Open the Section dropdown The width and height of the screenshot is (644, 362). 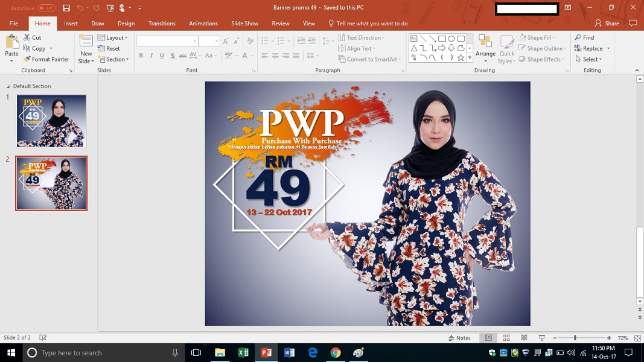point(113,59)
